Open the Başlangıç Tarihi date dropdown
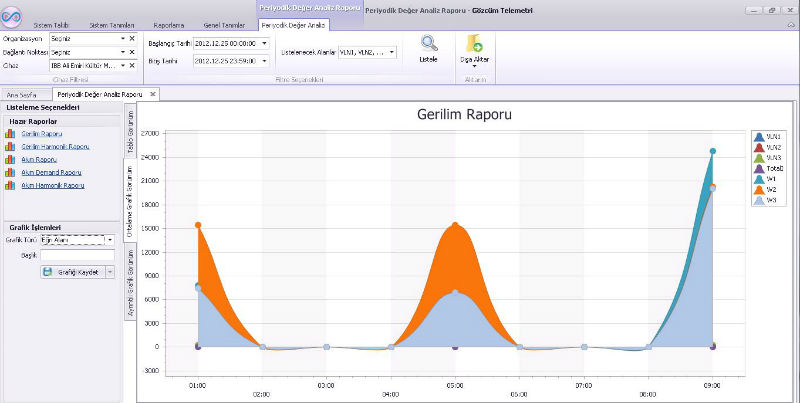Screen dimensions: 800x403 pos(264,44)
